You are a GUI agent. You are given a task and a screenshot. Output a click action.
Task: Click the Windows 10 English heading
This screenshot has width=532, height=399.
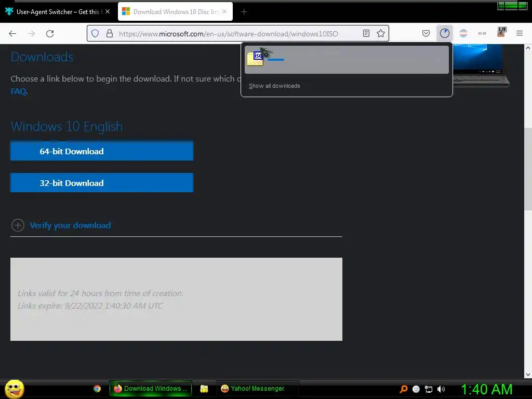66,126
